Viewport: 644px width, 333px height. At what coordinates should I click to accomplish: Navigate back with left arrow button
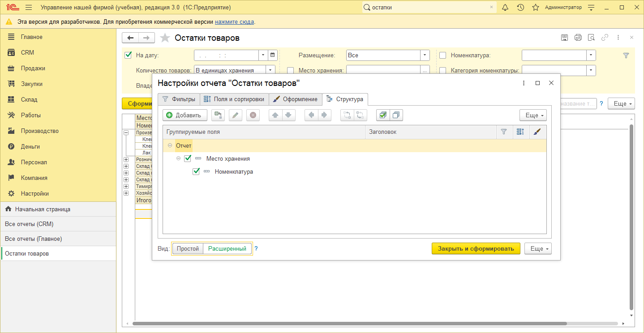pos(130,38)
